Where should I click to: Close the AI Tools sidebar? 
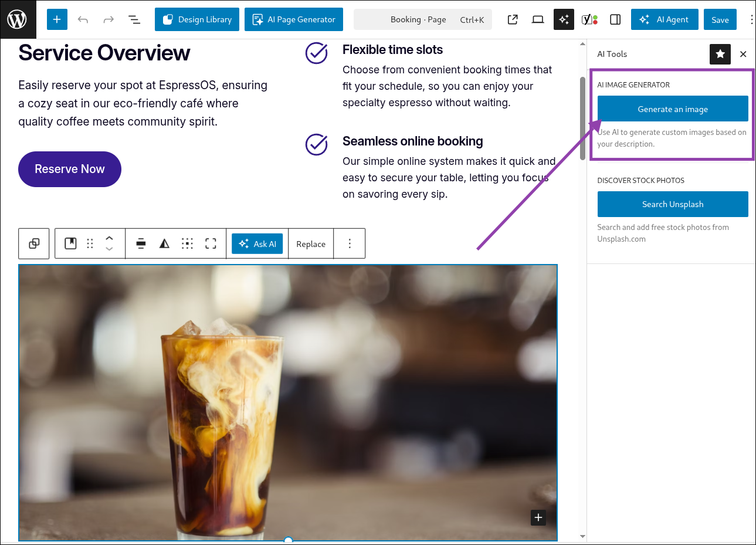click(x=743, y=54)
